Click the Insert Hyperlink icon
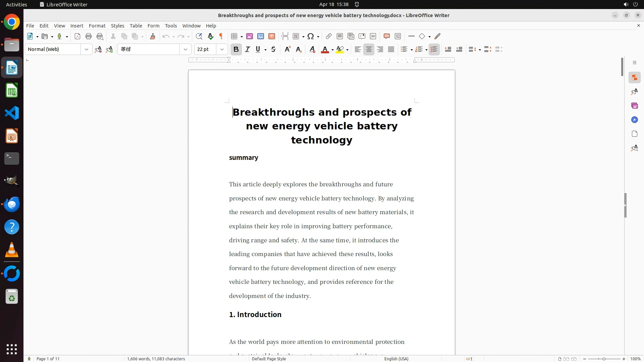 click(329, 36)
